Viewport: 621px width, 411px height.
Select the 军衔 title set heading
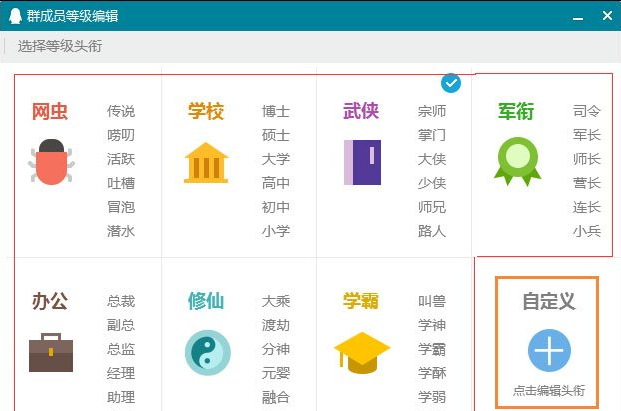(x=516, y=111)
